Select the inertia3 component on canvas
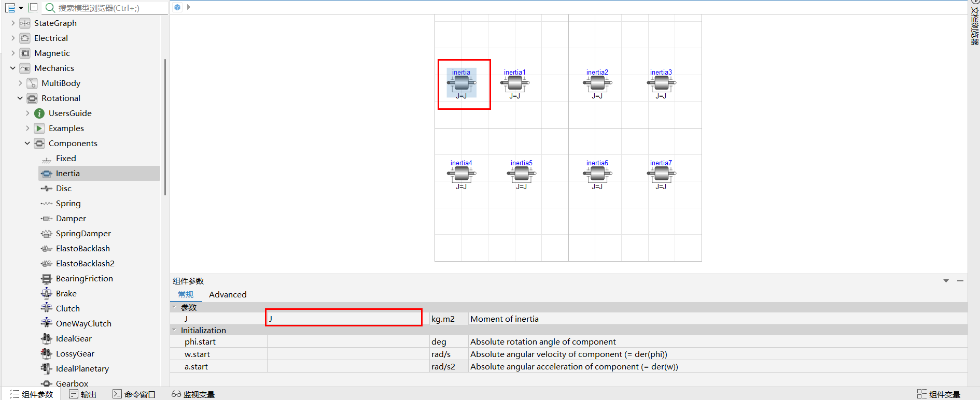 (661, 83)
